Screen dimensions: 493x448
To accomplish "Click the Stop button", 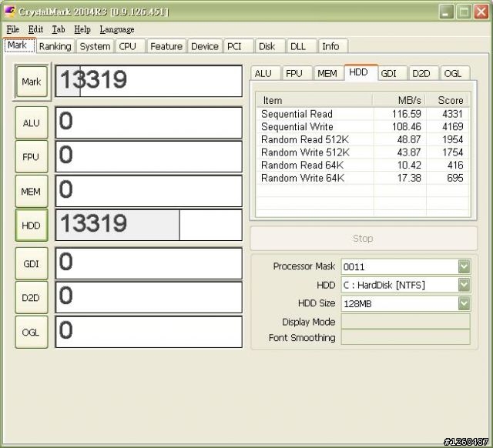I will [x=364, y=239].
